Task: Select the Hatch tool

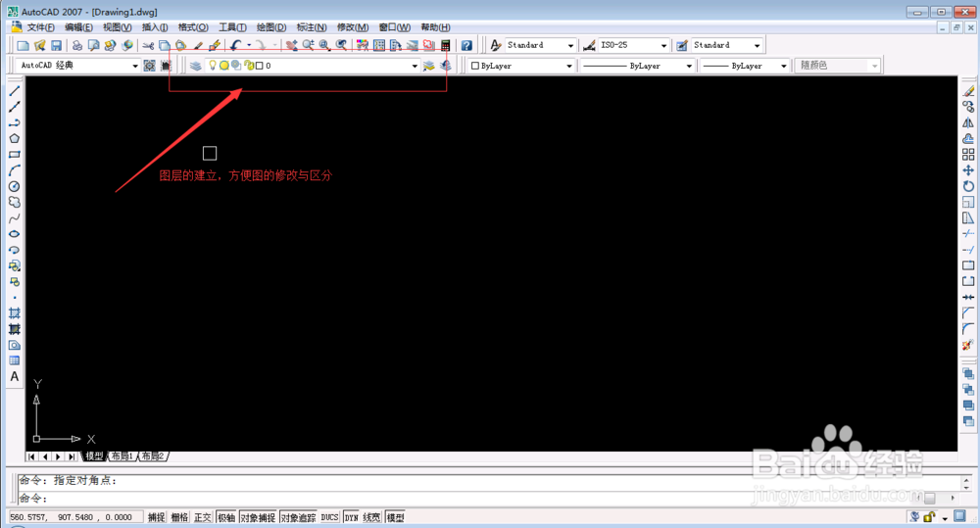Action: (15, 313)
